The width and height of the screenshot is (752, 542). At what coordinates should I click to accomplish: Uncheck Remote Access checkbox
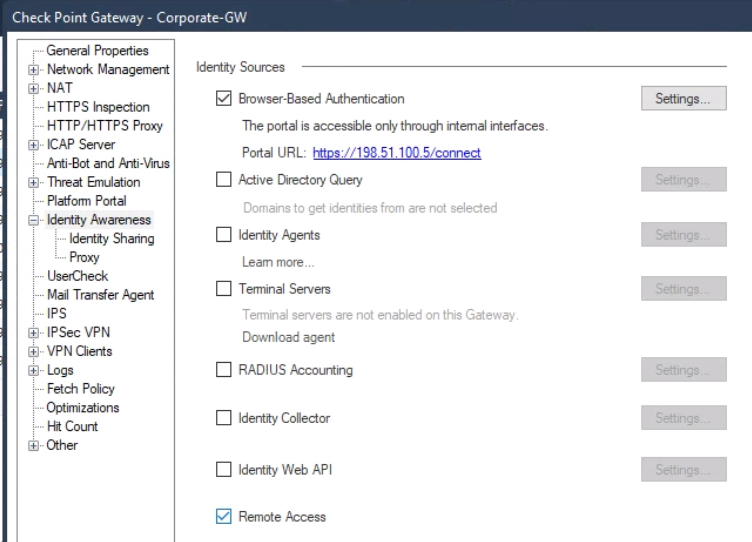click(x=223, y=517)
